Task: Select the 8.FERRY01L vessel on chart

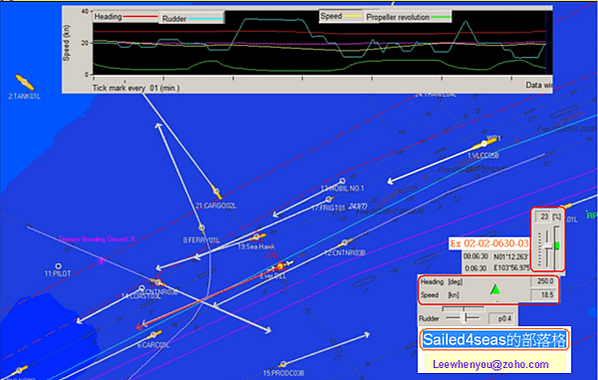Action: (x=202, y=228)
